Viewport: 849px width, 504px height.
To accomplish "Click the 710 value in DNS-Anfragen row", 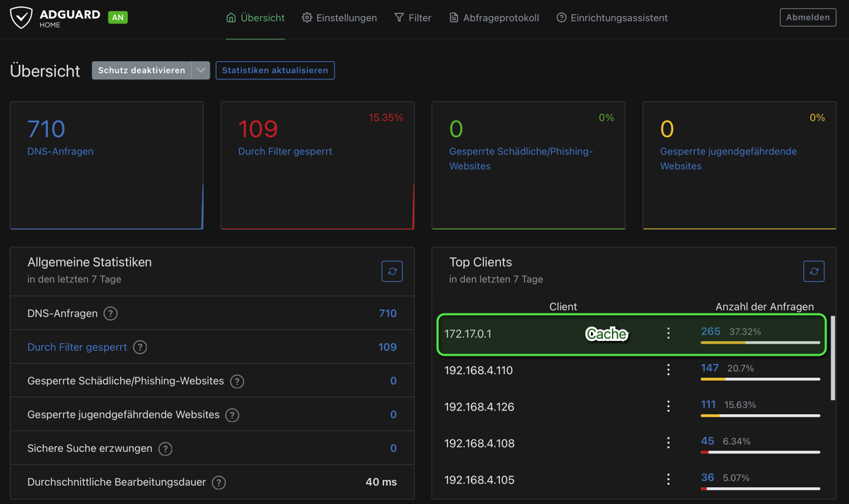I will point(388,314).
